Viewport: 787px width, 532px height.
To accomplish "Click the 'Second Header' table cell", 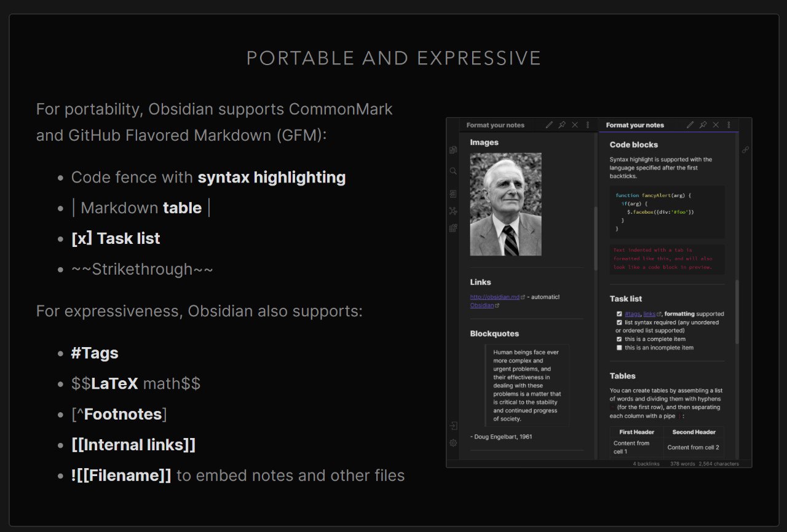I will [694, 432].
